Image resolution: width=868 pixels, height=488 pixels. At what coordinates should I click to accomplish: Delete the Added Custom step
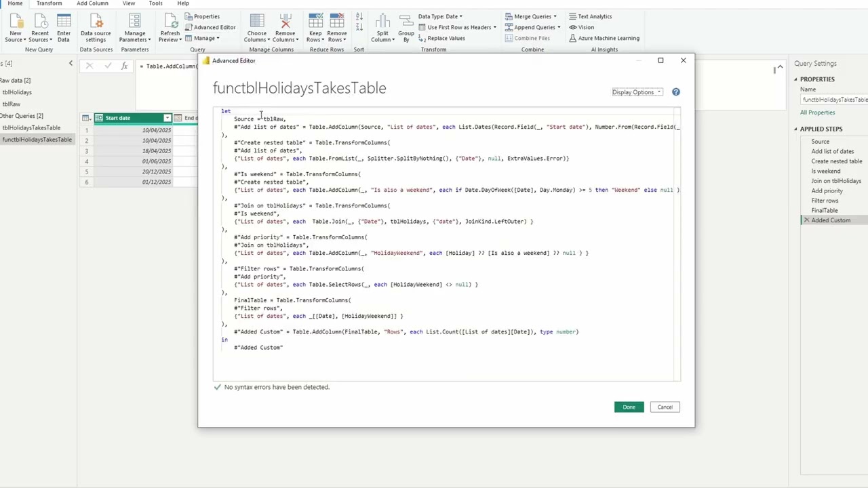click(806, 220)
